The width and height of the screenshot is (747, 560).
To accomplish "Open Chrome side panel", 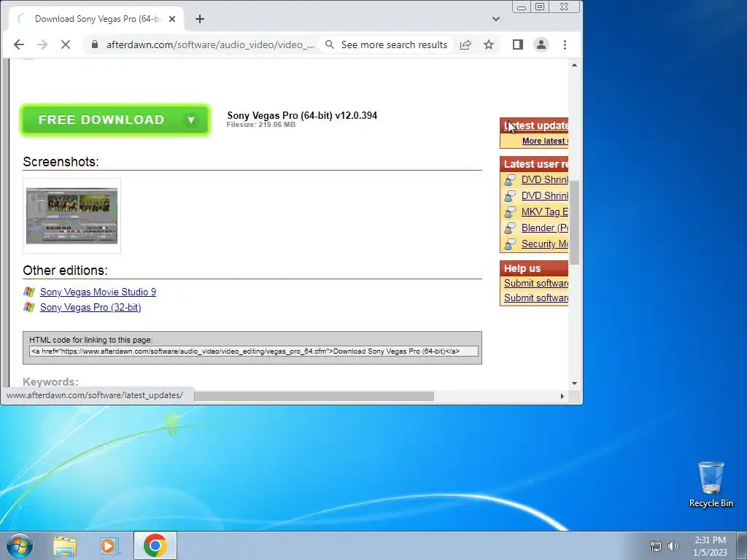I will point(518,44).
